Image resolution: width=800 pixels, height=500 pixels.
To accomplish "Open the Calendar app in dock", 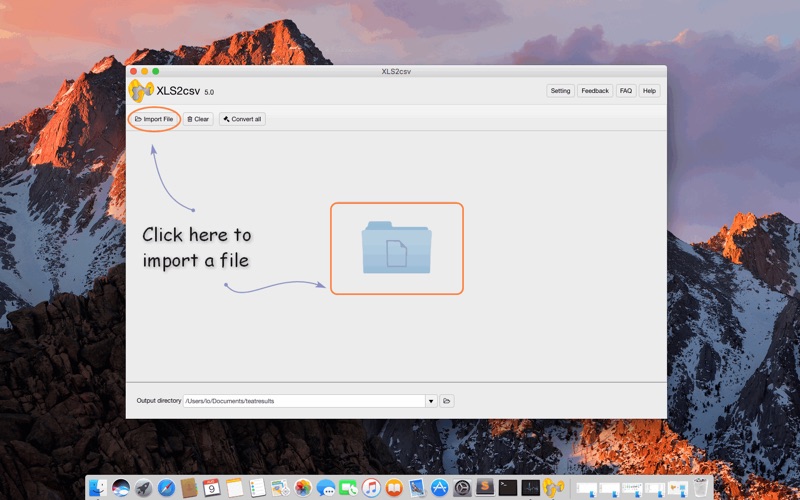I will pyautogui.click(x=211, y=488).
